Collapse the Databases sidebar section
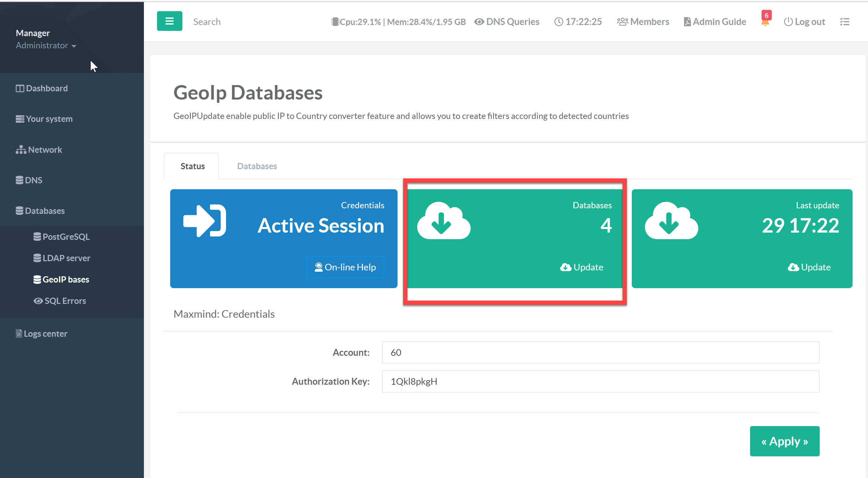Image resolution: width=868 pixels, height=478 pixels. pos(40,211)
